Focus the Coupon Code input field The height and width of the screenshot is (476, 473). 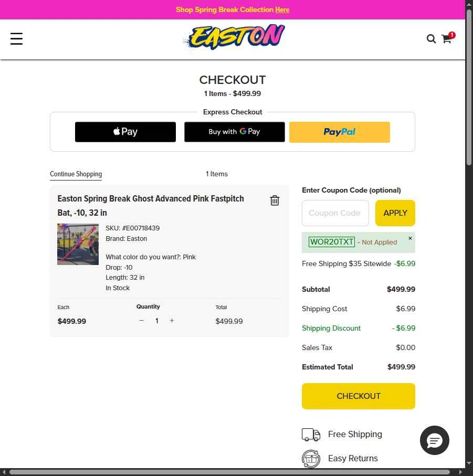point(335,213)
